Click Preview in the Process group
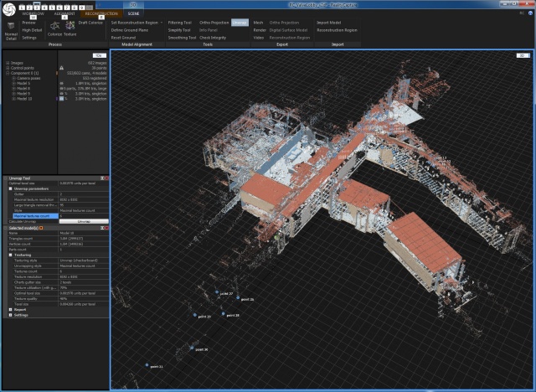Viewport: 536px width, 392px height. click(x=28, y=23)
